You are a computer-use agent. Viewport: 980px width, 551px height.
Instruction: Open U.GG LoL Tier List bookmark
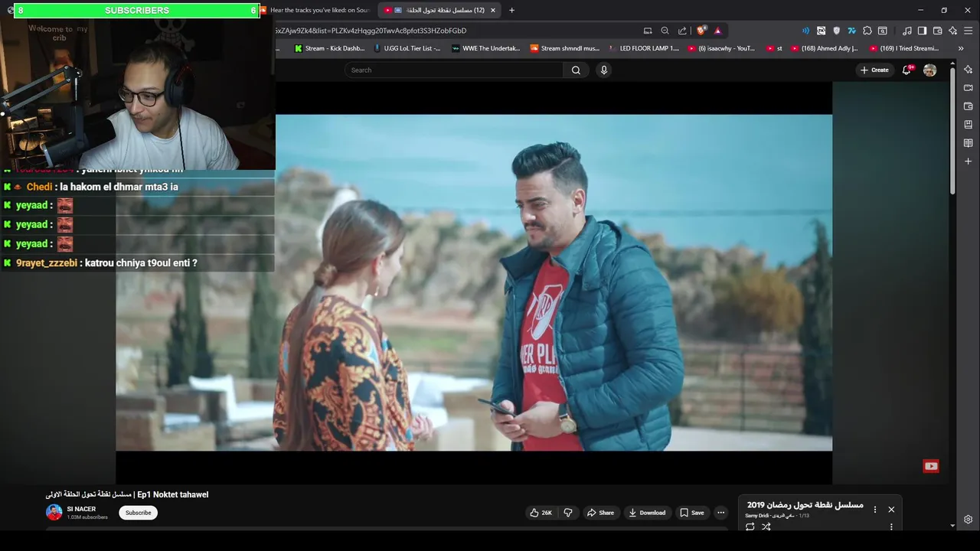point(407,48)
